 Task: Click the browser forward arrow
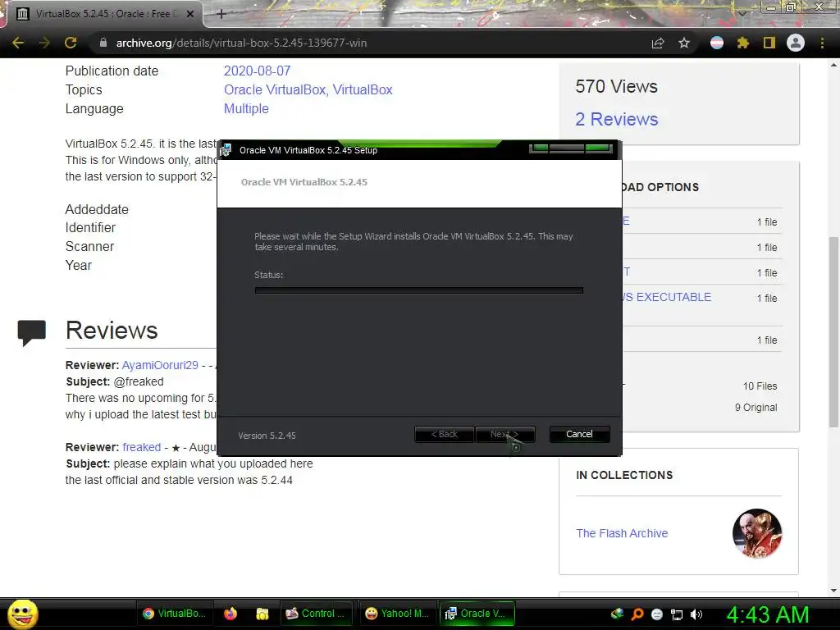(44, 43)
